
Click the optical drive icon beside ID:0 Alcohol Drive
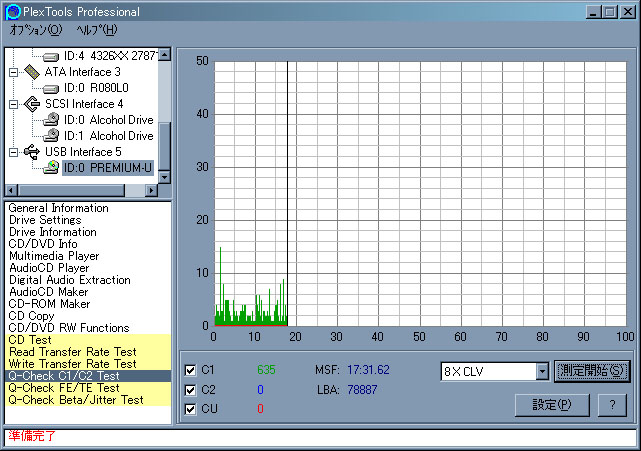[x=51, y=119]
